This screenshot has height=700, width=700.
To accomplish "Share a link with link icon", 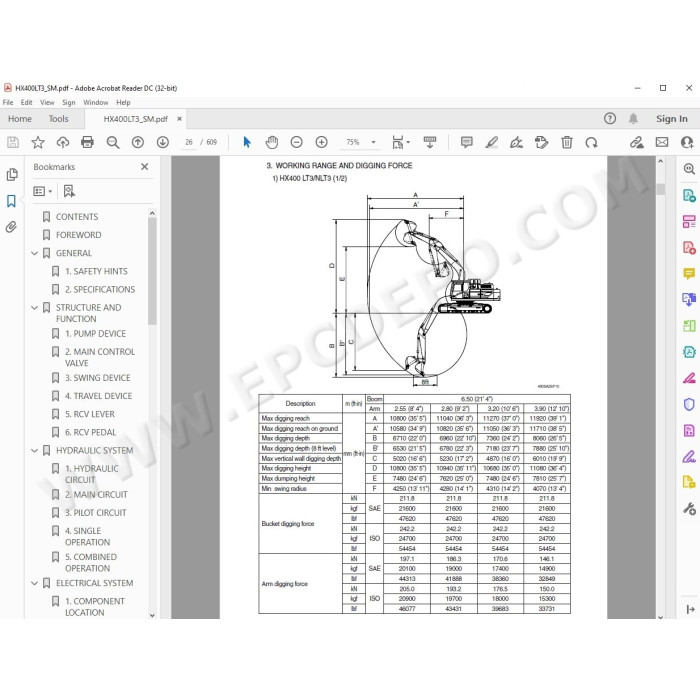I will (x=637, y=142).
